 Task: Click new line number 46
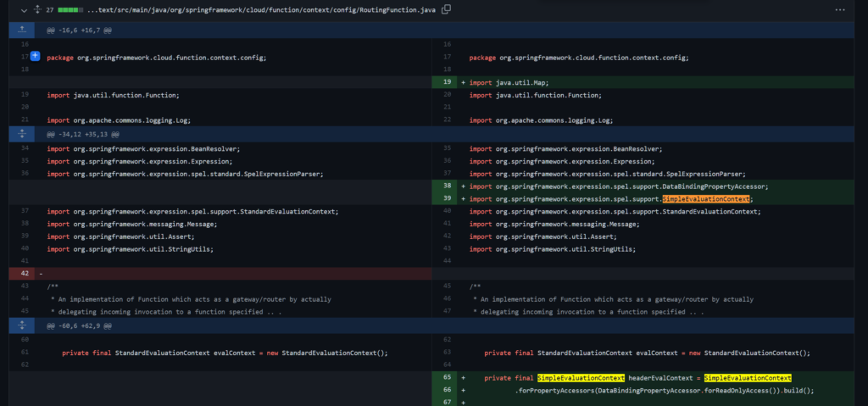(x=448, y=299)
